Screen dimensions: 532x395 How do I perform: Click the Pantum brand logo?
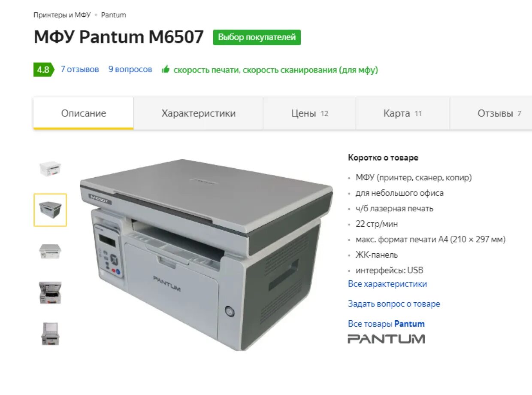(386, 339)
